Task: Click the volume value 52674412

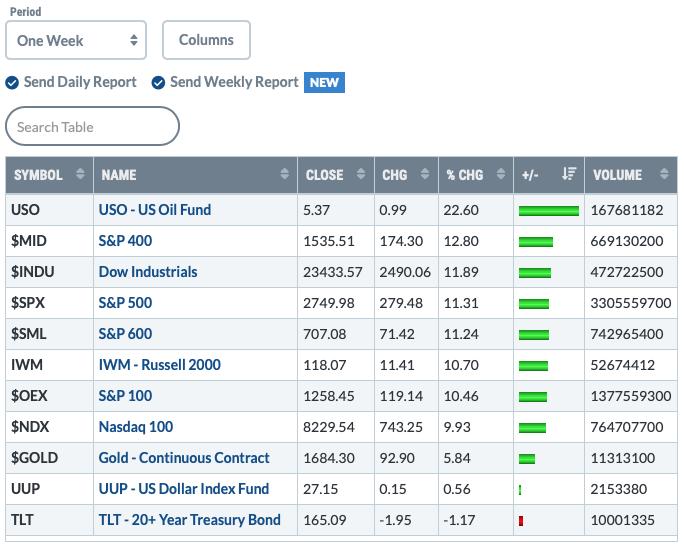Action: point(622,365)
